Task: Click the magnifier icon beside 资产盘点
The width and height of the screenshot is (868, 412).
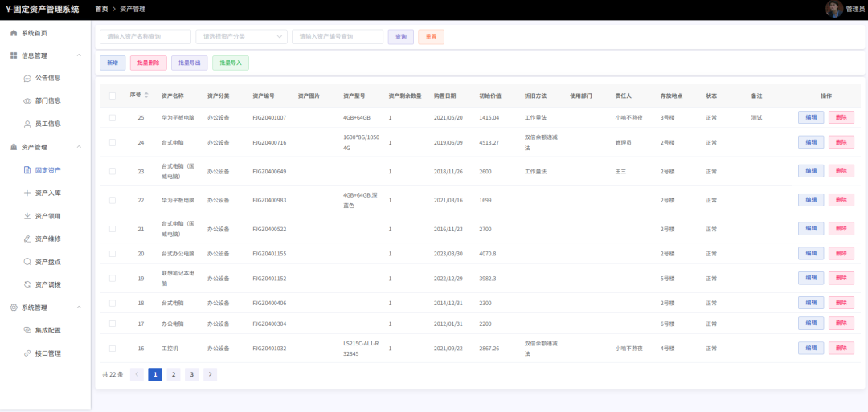Action: click(27, 262)
